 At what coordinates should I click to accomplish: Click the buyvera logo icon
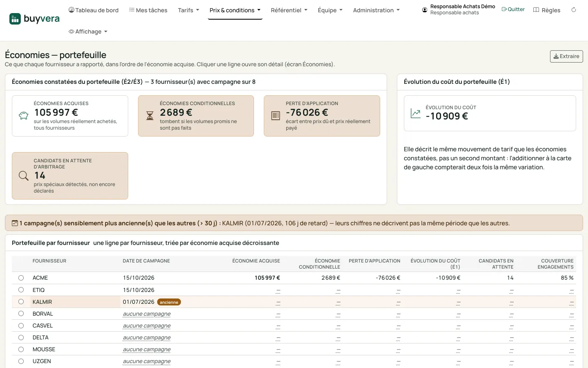pos(15,19)
